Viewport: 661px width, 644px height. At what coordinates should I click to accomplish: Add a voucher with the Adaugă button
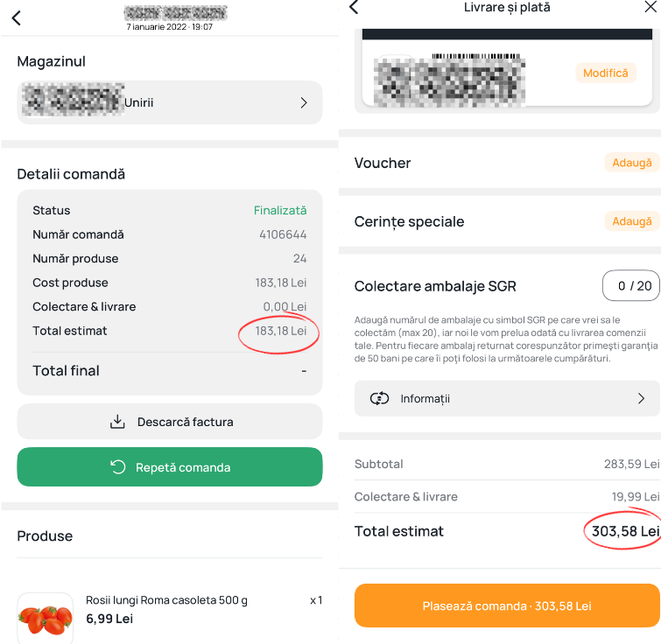[631, 163]
